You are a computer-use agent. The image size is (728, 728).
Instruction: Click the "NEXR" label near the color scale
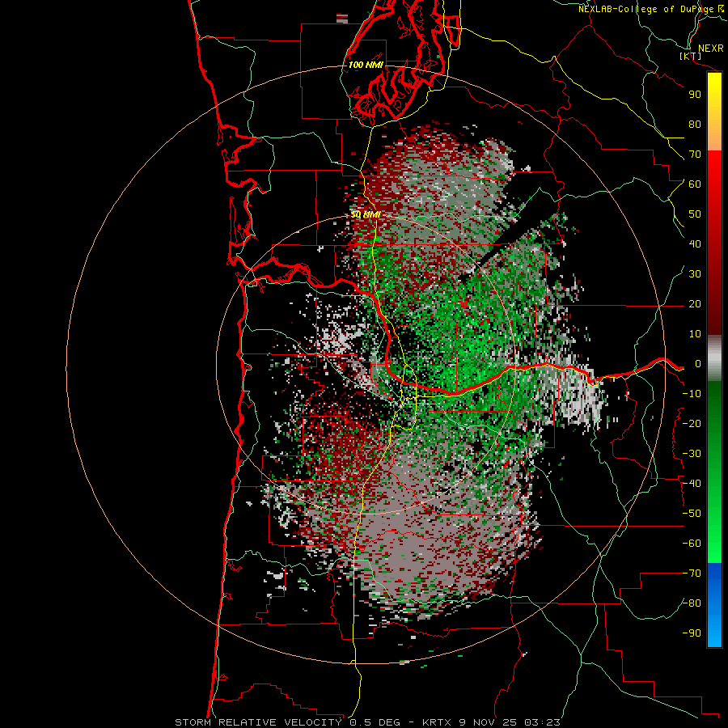[710, 49]
